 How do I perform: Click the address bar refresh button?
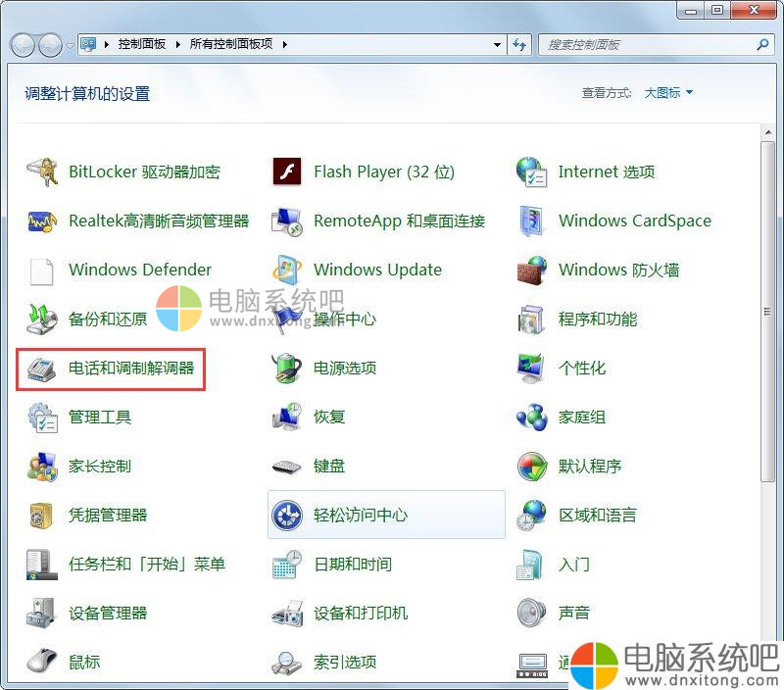click(x=519, y=44)
